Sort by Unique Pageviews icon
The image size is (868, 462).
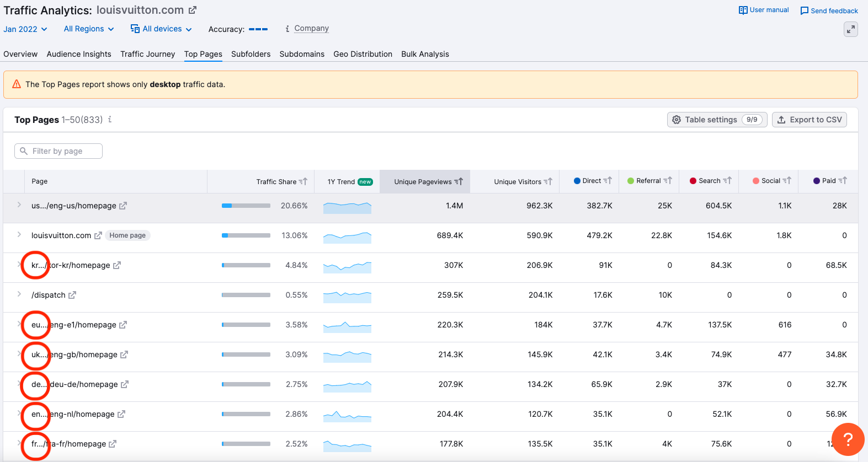click(x=459, y=181)
